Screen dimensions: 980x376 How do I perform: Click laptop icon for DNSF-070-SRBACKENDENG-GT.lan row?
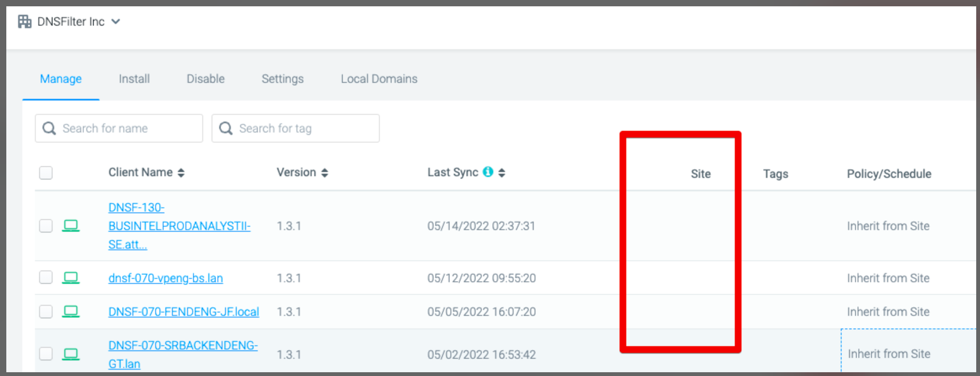pyautogui.click(x=71, y=354)
